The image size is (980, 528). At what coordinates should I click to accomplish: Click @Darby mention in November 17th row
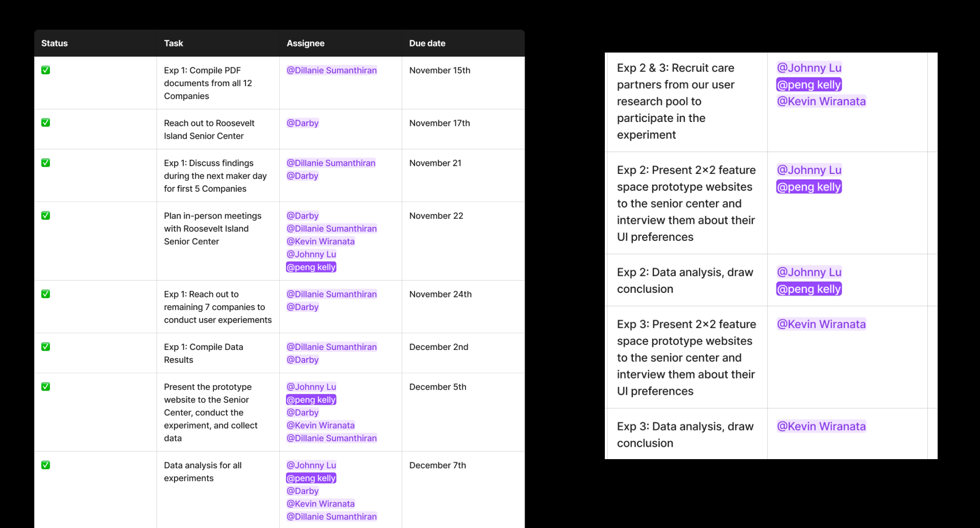303,123
